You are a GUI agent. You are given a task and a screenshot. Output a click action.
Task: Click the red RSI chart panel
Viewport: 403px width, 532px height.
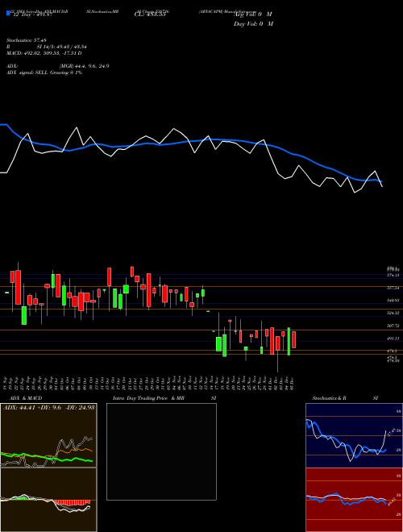coord(354,500)
